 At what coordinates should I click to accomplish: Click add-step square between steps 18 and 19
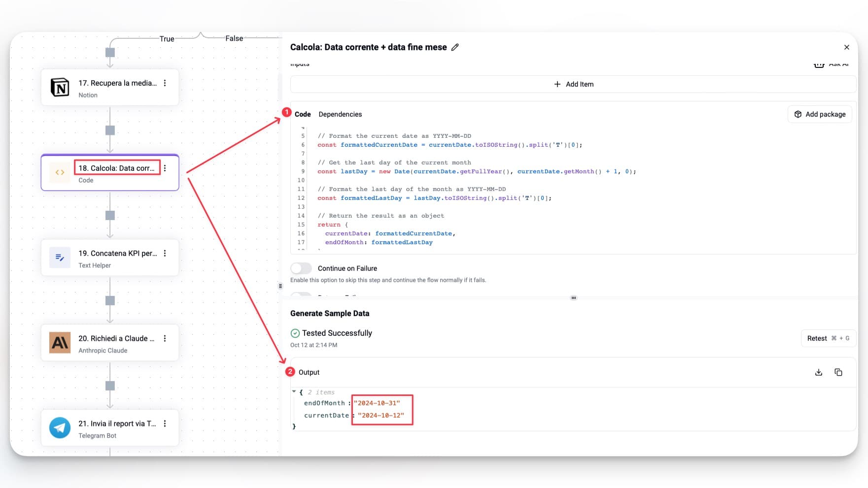point(110,216)
